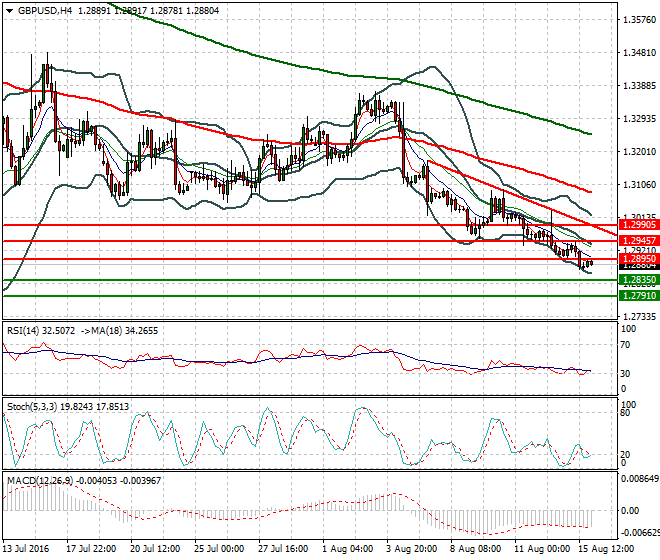Select the 1.28950 red level price label
The image size is (660, 560).
click(639, 259)
